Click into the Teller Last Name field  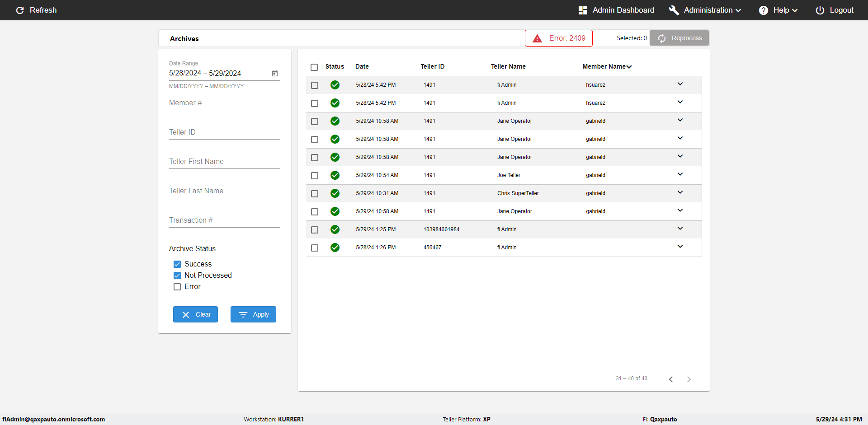[x=224, y=191]
